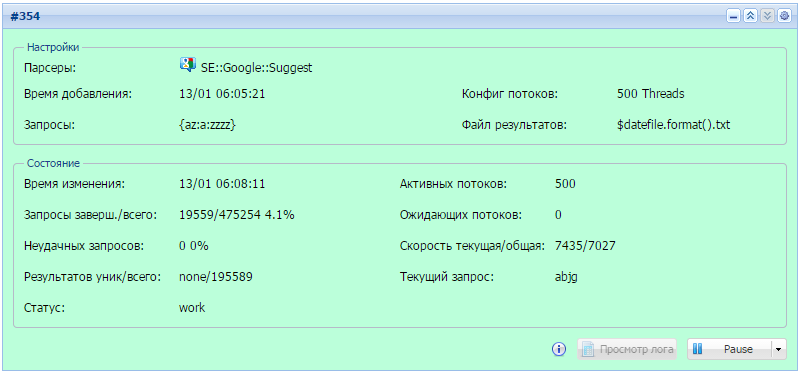Click the 0 0% failed queries value
Screen dimensions: 802x375
point(194,246)
